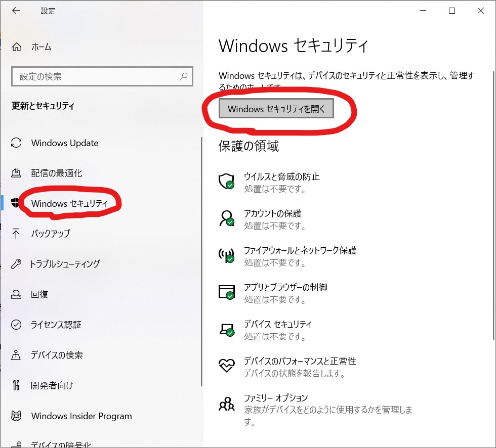Open 開発者向け developer settings
This screenshot has height=448, width=496.
[x=52, y=385]
